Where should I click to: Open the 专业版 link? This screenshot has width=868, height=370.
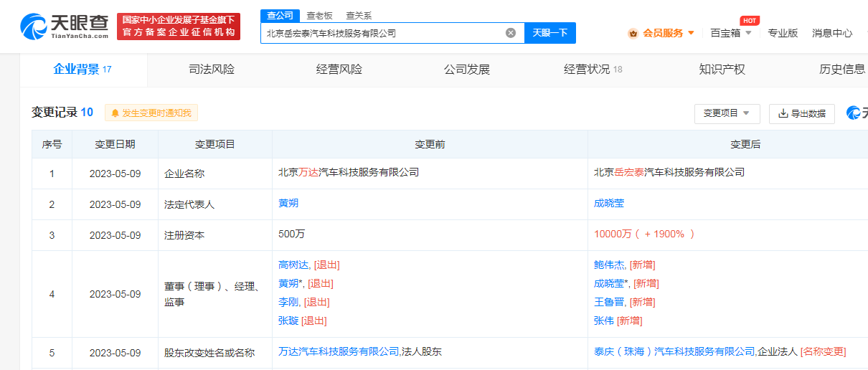tap(783, 33)
